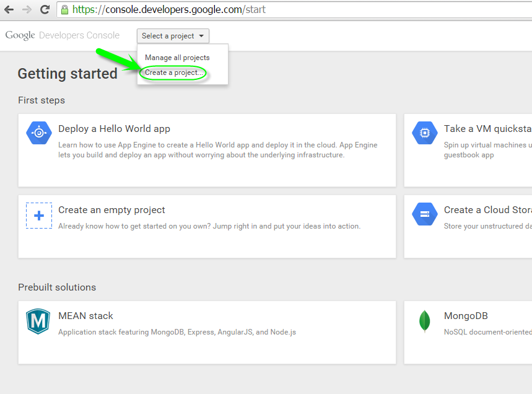
Task: Click the Cloud Storage hexagon icon
Action: click(x=424, y=214)
